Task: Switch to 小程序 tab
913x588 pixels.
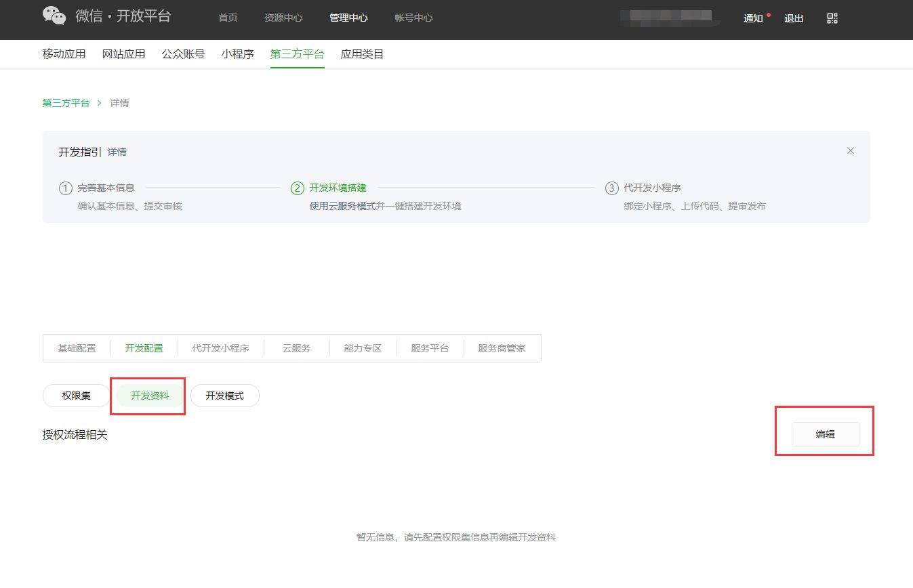Action: pos(237,54)
